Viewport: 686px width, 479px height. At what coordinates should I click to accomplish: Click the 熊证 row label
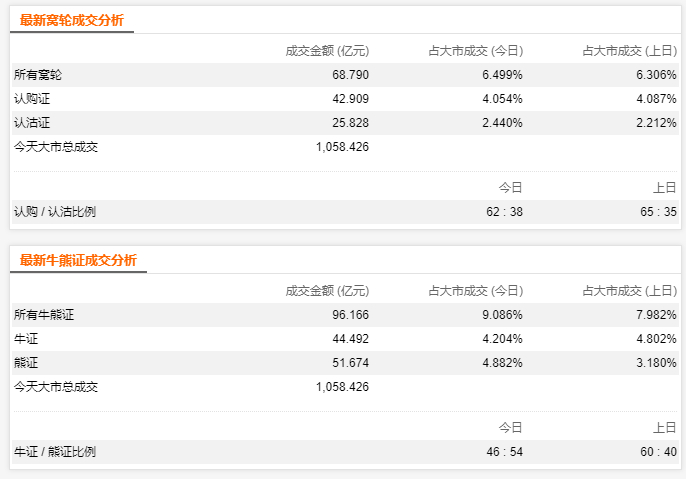tap(26, 363)
